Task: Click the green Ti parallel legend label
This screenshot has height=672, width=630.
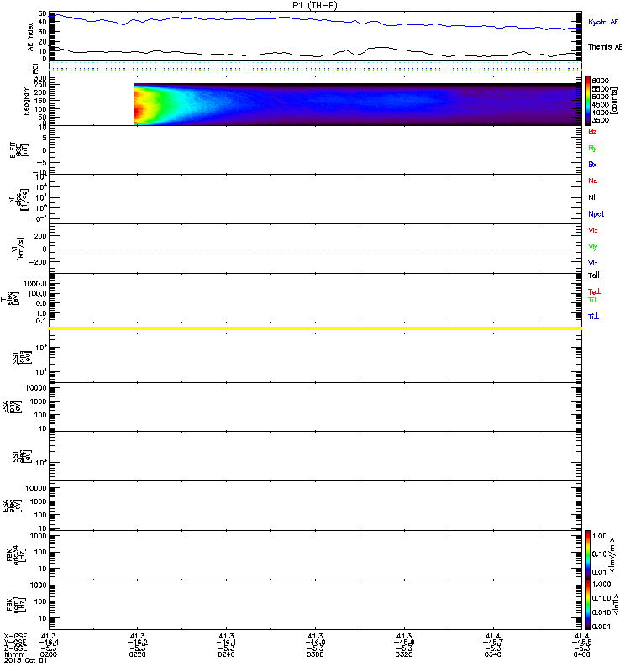Action: pos(592,300)
